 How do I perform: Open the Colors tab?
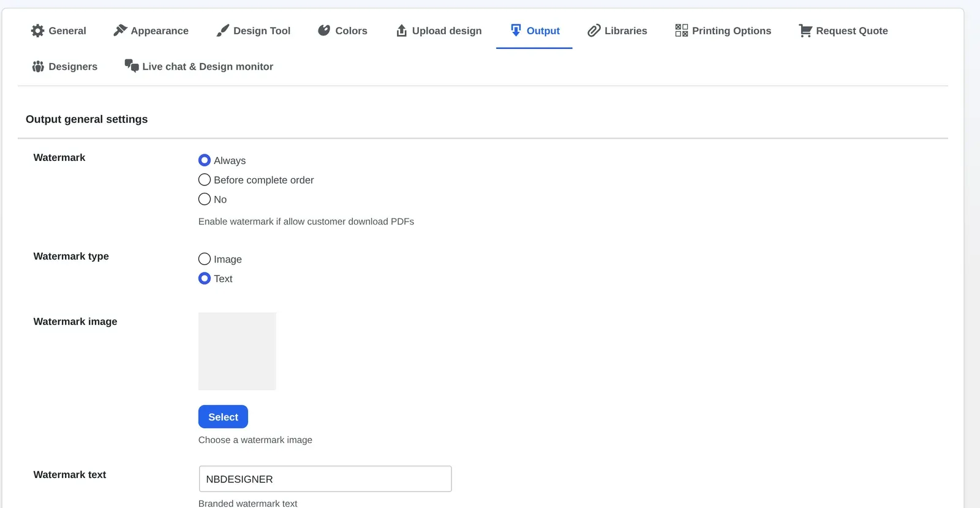(x=342, y=31)
